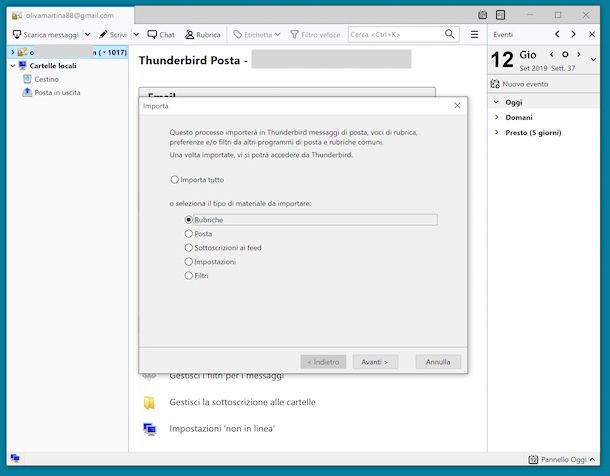Create a Nuovo evento

[519, 84]
